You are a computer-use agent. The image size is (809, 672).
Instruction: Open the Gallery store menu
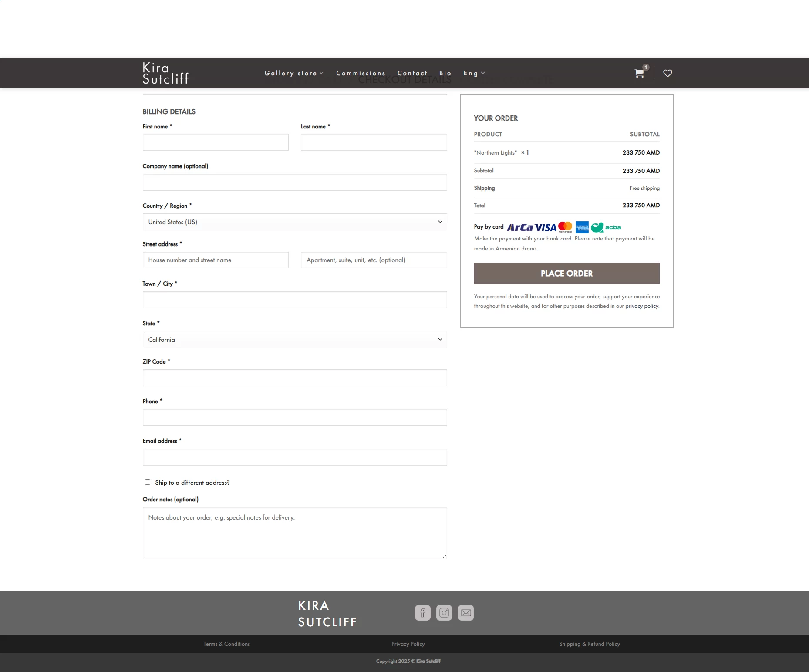(x=294, y=73)
